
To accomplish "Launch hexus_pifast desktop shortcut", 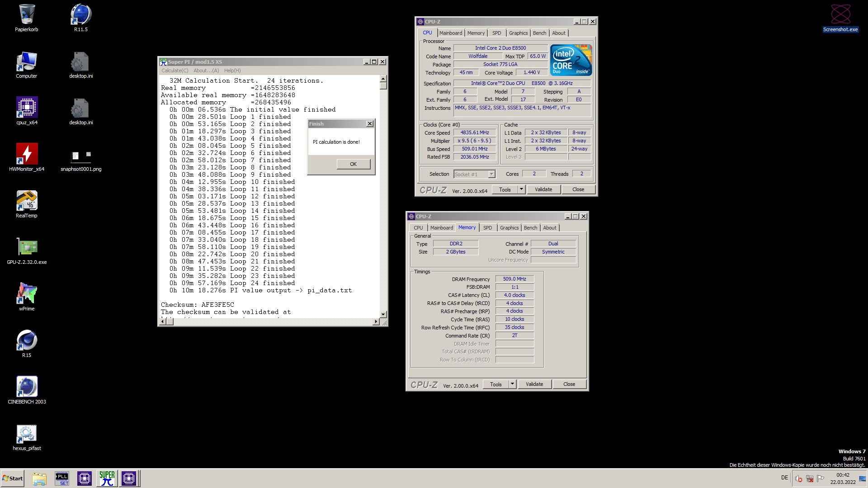I will tap(27, 437).
